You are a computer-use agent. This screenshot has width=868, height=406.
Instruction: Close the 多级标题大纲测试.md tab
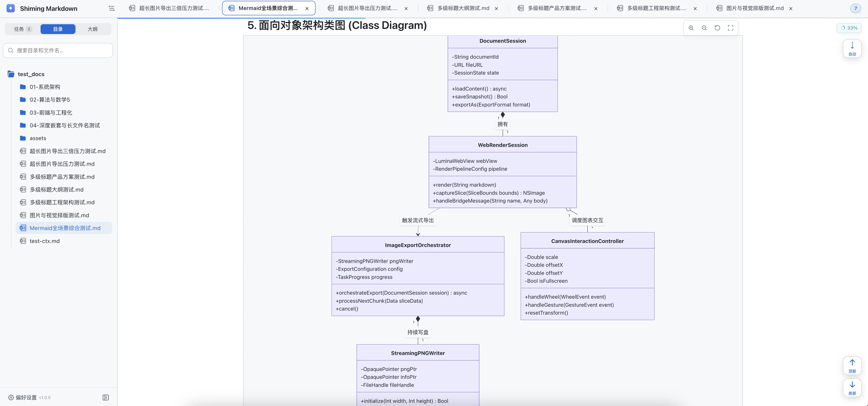(x=496, y=9)
